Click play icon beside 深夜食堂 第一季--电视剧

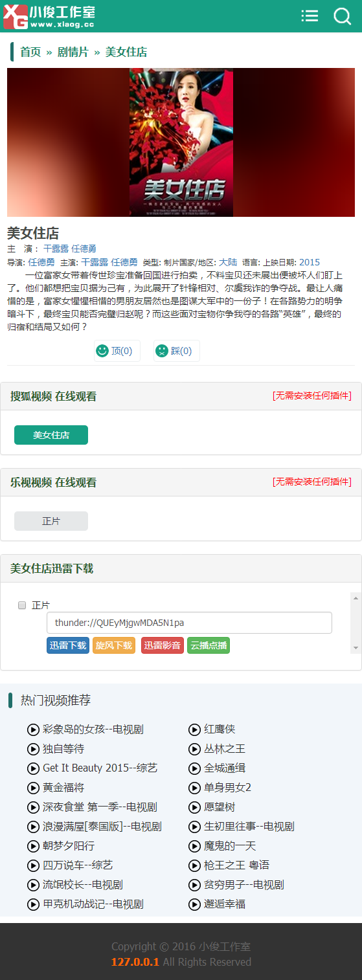(x=33, y=807)
